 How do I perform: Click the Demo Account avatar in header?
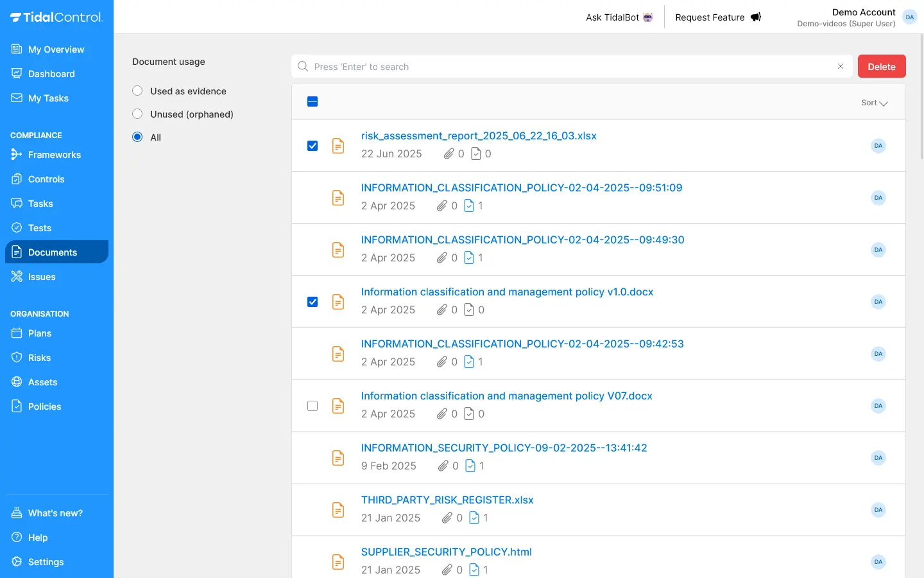(x=909, y=17)
